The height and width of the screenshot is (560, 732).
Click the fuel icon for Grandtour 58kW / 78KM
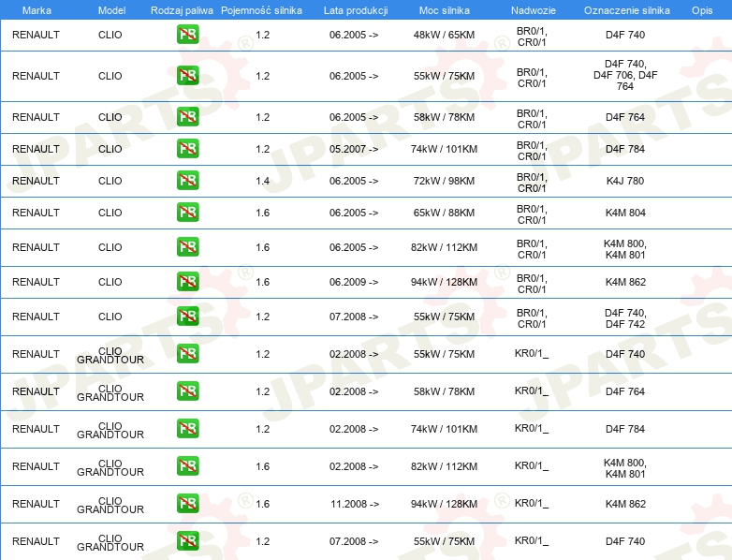coord(187,391)
